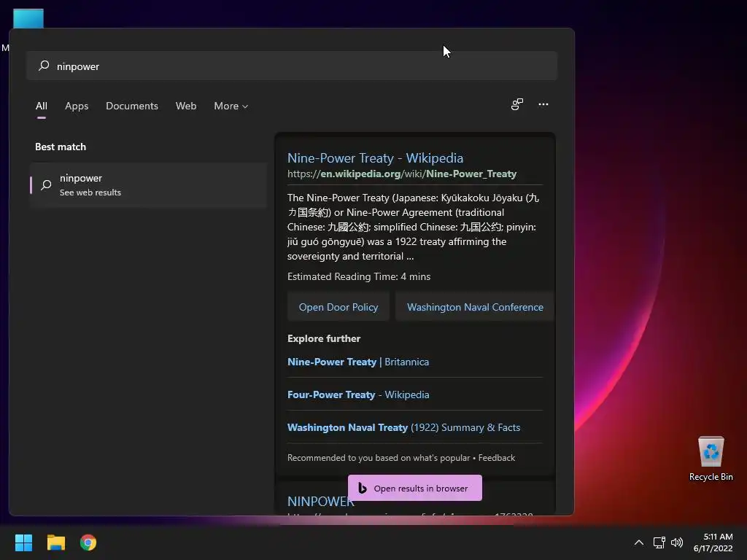
Task: Open the Nine-Power Treaty - Wikipedia link
Action: click(x=375, y=157)
